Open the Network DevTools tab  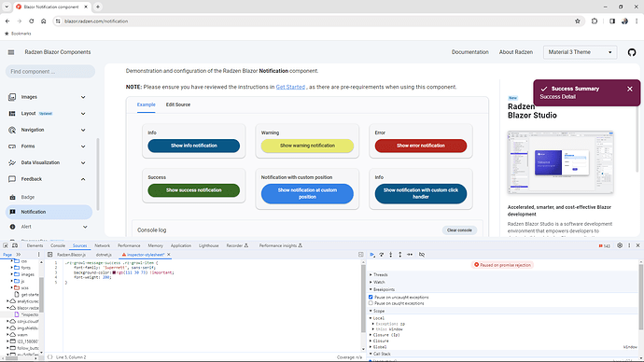point(103,245)
